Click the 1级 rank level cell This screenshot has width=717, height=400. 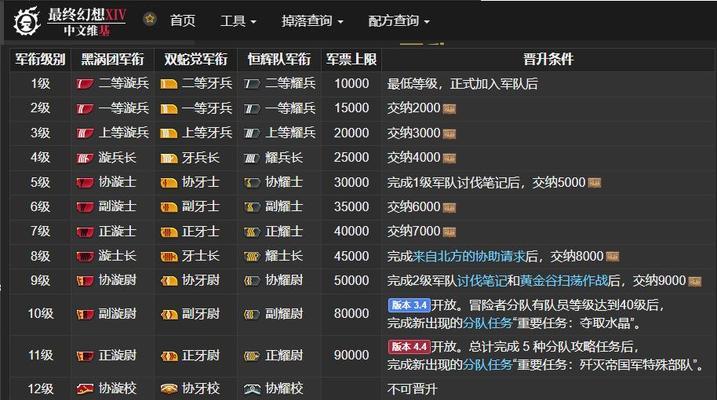click(x=40, y=84)
